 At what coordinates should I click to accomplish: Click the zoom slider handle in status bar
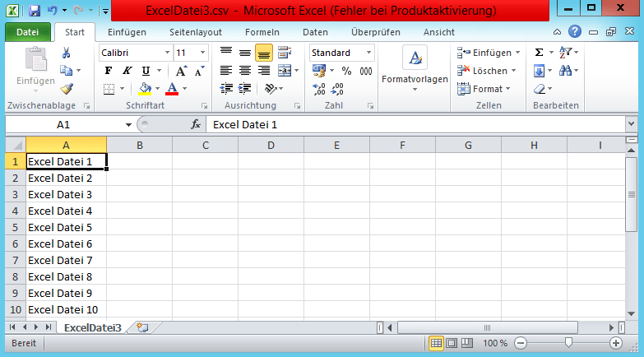tap(568, 342)
